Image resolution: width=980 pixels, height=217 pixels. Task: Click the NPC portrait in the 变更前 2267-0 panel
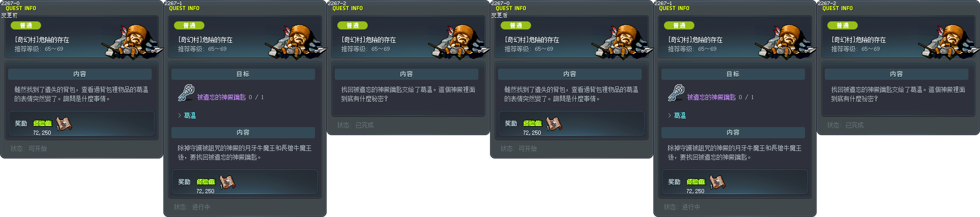coord(133,40)
